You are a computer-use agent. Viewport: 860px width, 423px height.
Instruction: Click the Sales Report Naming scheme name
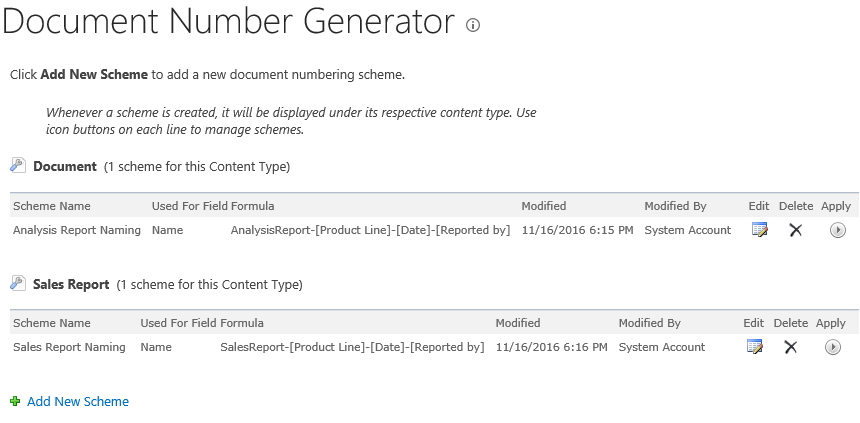[69, 347]
